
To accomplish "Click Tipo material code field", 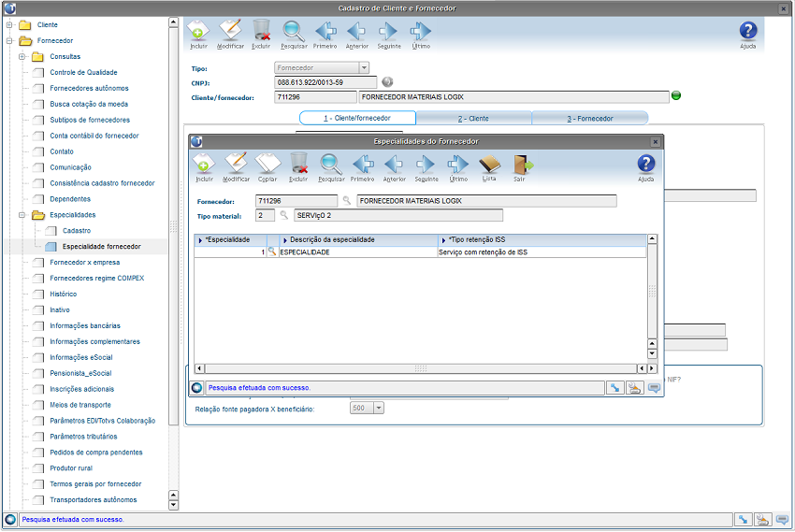I will [x=265, y=215].
